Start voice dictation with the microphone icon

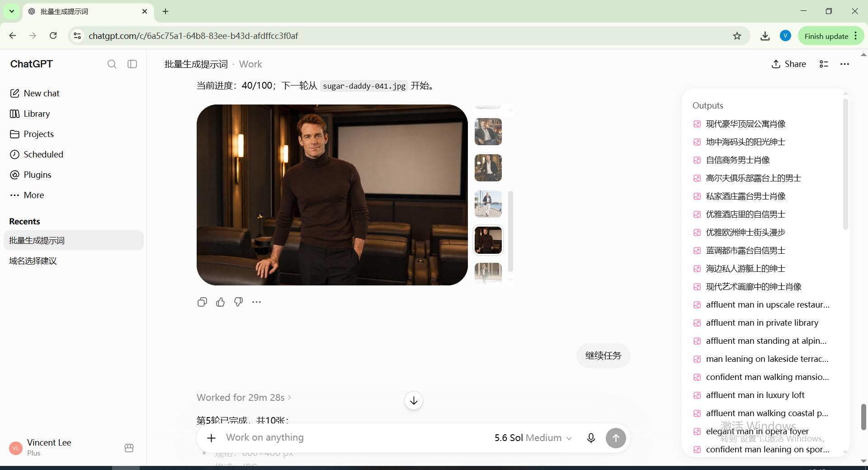point(590,438)
